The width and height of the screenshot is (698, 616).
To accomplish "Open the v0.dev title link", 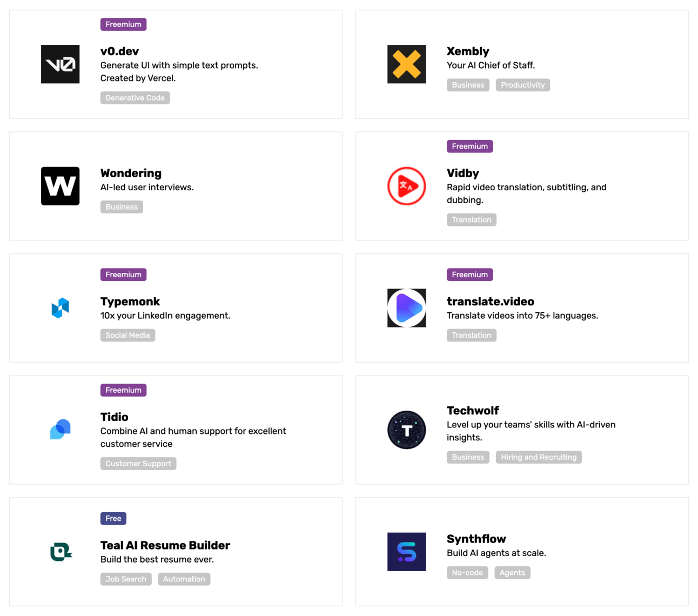I will point(119,51).
